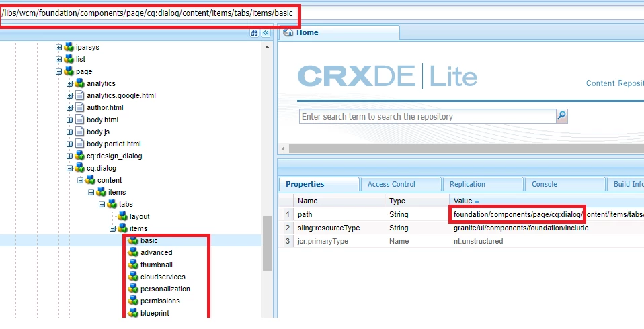
Task: Click the body.portlet.html file icon
Action: pos(80,144)
